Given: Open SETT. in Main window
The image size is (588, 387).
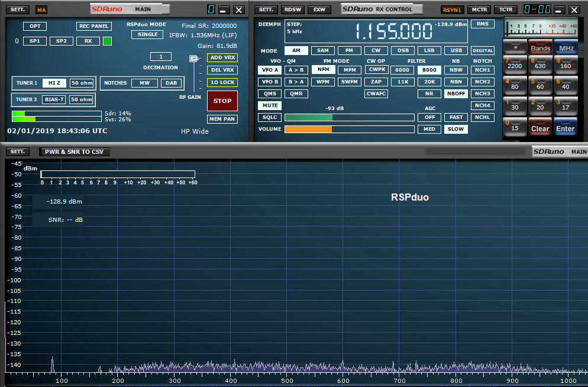Looking at the screenshot, I should coord(18,9).
